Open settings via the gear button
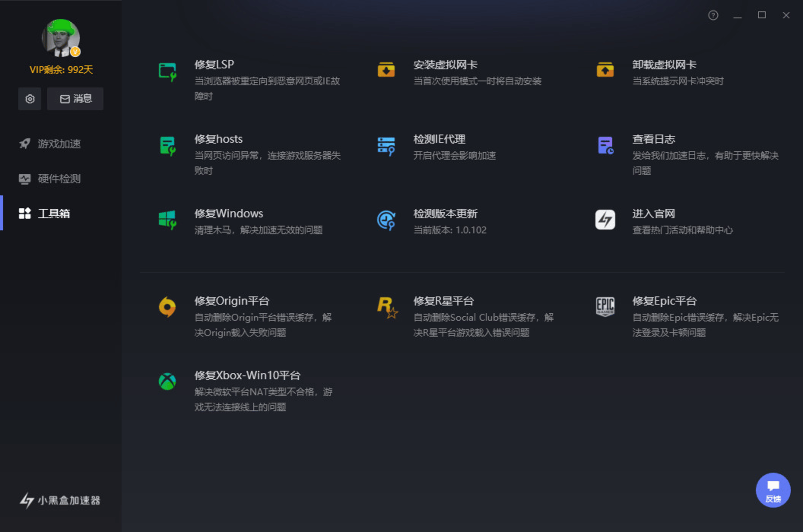The width and height of the screenshot is (803, 532). (x=30, y=99)
